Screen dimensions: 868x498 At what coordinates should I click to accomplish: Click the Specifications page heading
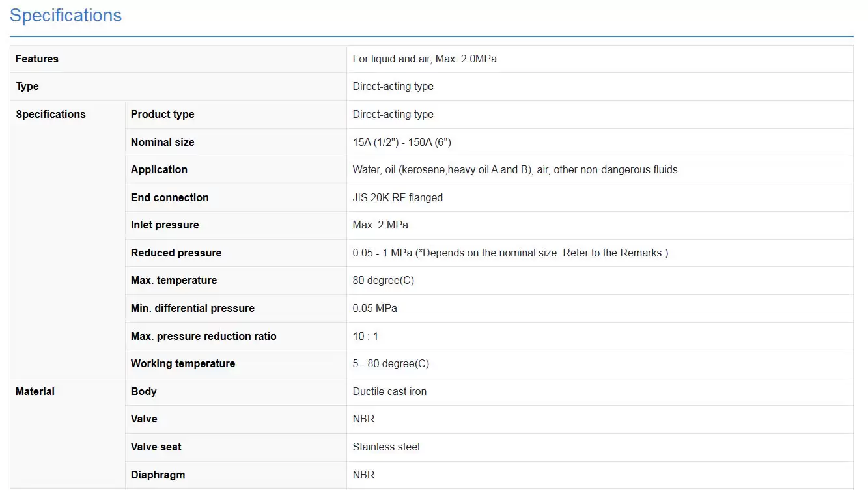(x=66, y=16)
